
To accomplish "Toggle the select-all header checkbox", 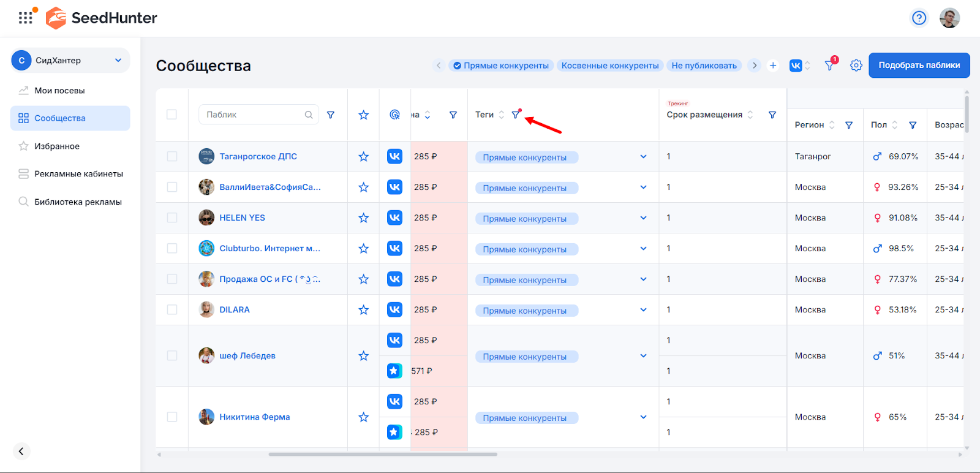I will (172, 115).
